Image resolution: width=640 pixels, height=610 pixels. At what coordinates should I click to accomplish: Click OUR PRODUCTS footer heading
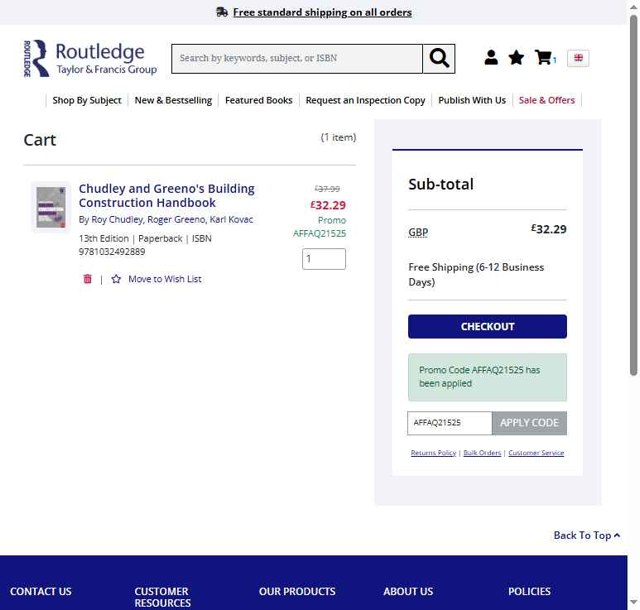pos(297,591)
